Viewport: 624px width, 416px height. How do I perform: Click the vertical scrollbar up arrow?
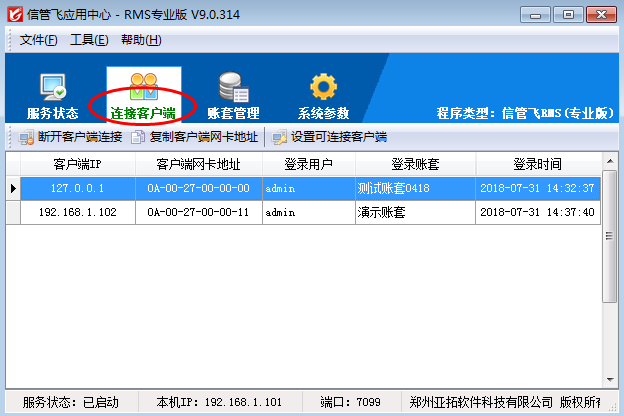coord(609,161)
